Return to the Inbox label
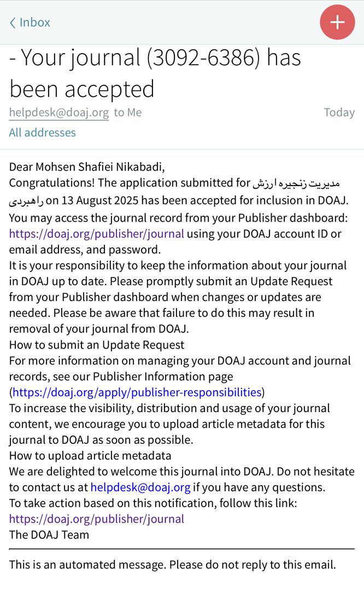 coord(34,22)
